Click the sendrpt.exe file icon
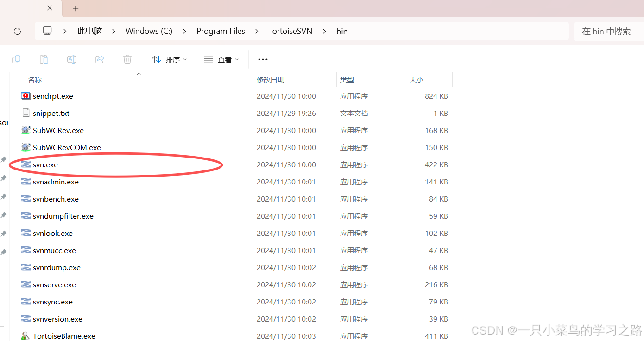Viewport: 644px width, 341px height. pyautogui.click(x=26, y=96)
